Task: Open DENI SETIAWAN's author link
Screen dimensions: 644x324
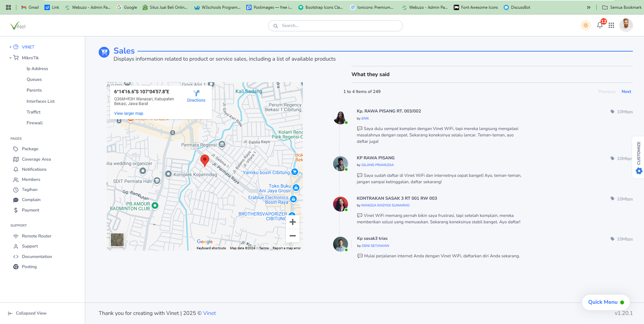Action: (375, 246)
